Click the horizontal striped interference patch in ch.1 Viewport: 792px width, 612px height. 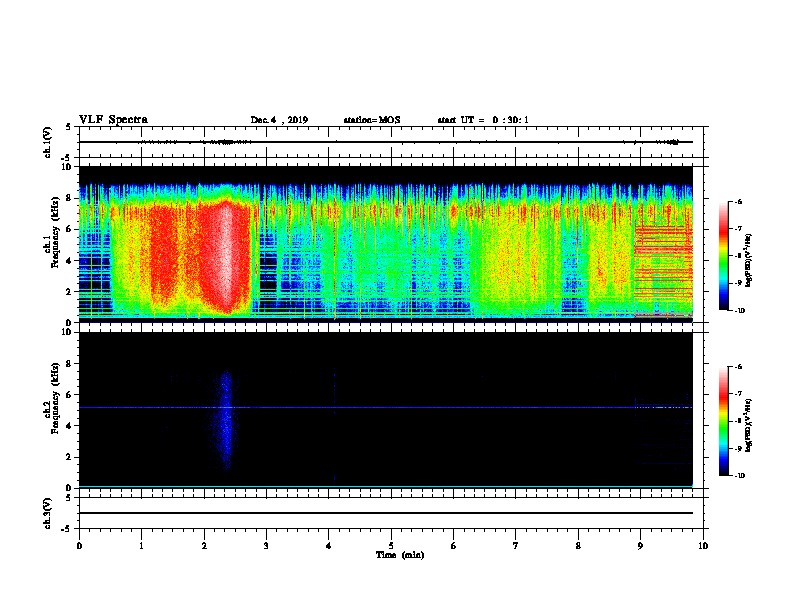click(x=663, y=270)
